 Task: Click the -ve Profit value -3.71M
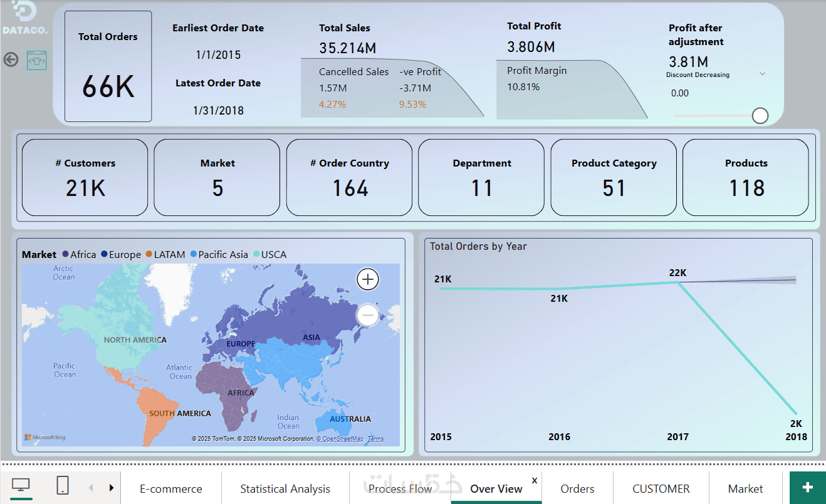pyautogui.click(x=416, y=88)
